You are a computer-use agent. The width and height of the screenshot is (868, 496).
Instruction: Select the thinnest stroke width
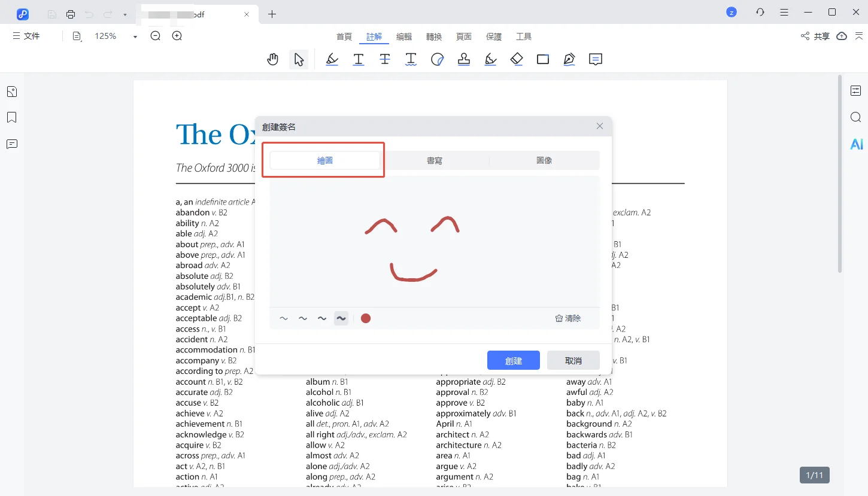click(x=284, y=318)
